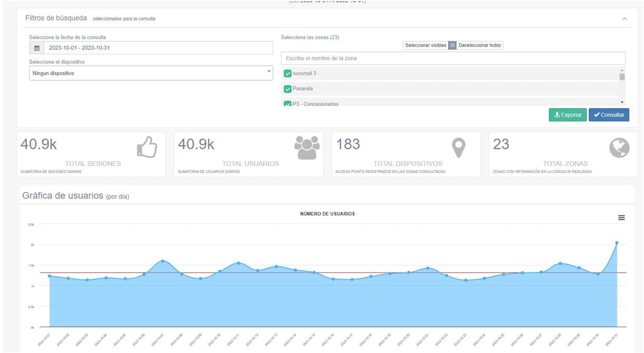Click the 23 Total Zonas value

[501, 144]
